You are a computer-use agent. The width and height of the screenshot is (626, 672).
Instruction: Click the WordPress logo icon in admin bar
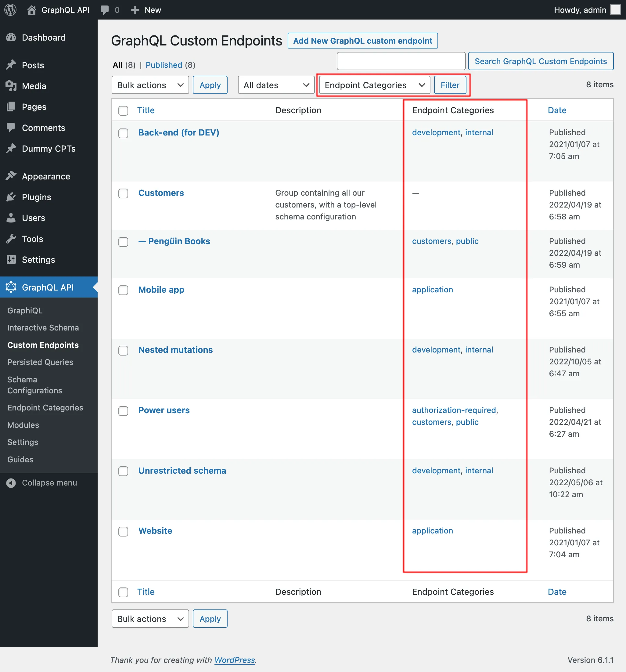click(x=10, y=10)
